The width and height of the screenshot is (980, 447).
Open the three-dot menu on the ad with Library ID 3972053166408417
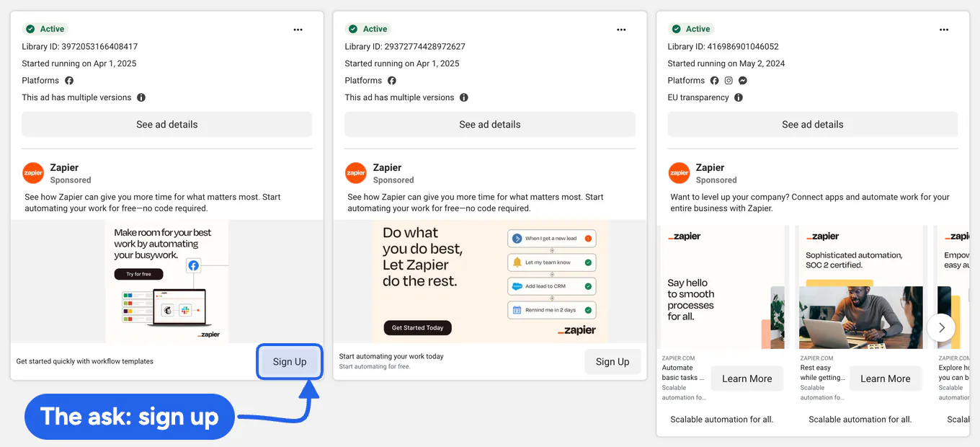(298, 30)
